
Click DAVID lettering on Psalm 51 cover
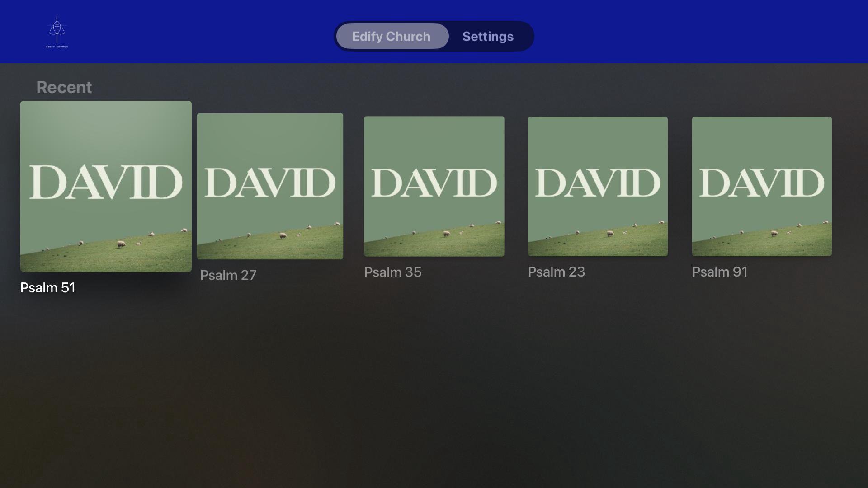[x=106, y=182]
